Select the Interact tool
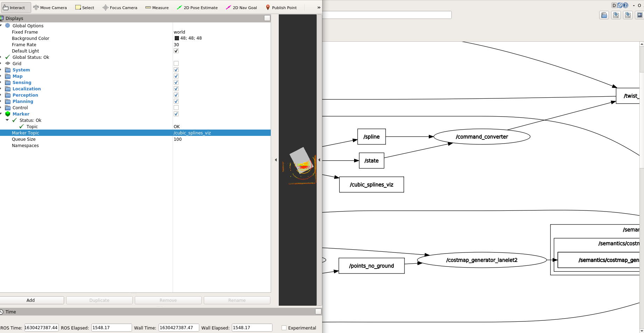This screenshot has height=333, width=644. (15, 7)
